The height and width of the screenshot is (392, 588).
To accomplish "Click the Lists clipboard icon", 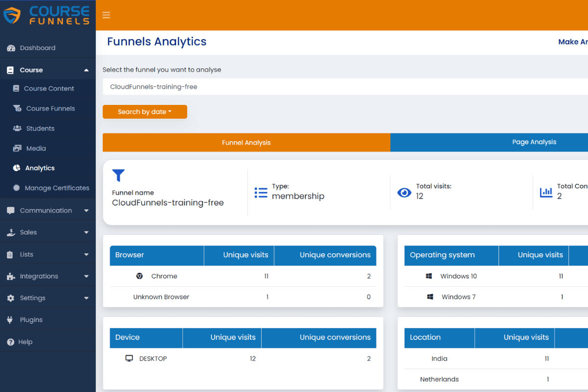I will click(10, 254).
